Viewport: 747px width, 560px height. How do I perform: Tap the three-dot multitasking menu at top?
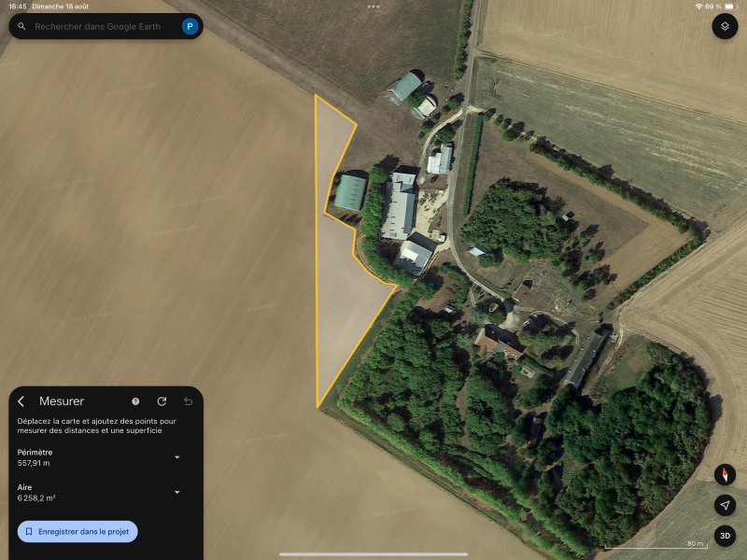373,7
